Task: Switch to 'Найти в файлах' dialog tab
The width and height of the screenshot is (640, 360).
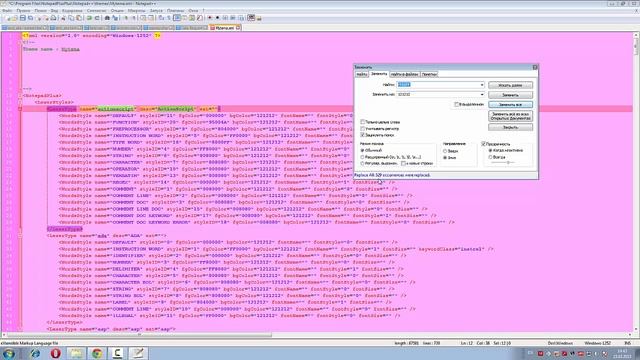Action: [x=404, y=74]
